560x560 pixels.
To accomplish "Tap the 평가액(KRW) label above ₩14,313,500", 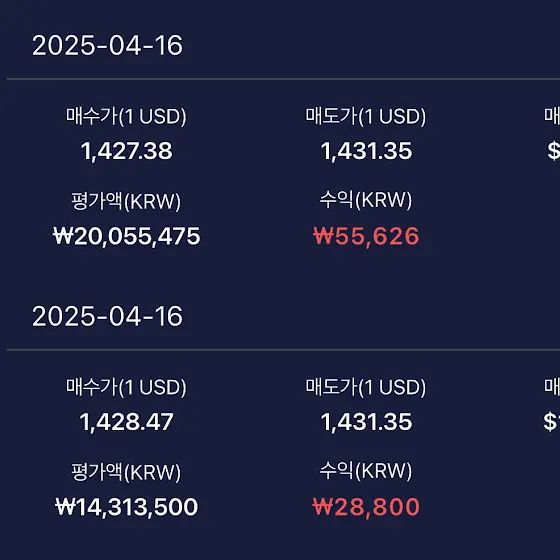I will tap(126, 472).
